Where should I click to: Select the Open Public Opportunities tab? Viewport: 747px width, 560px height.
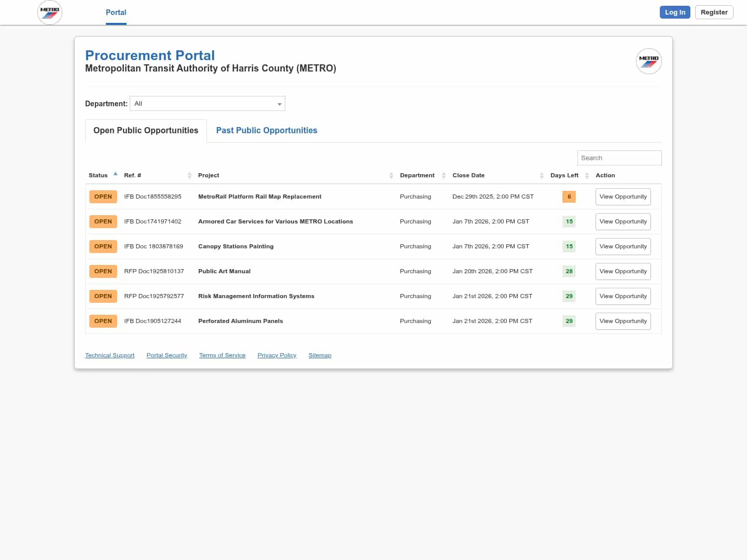[x=146, y=131]
